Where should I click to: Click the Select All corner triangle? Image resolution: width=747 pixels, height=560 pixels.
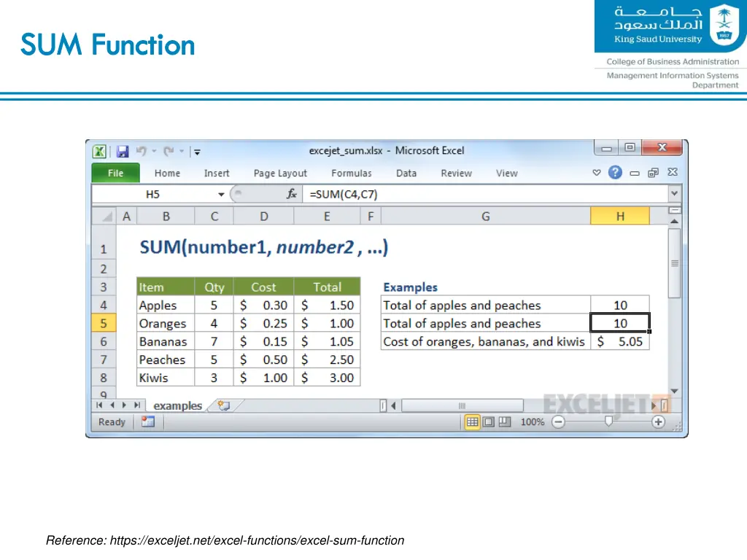click(x=104, y=216)
